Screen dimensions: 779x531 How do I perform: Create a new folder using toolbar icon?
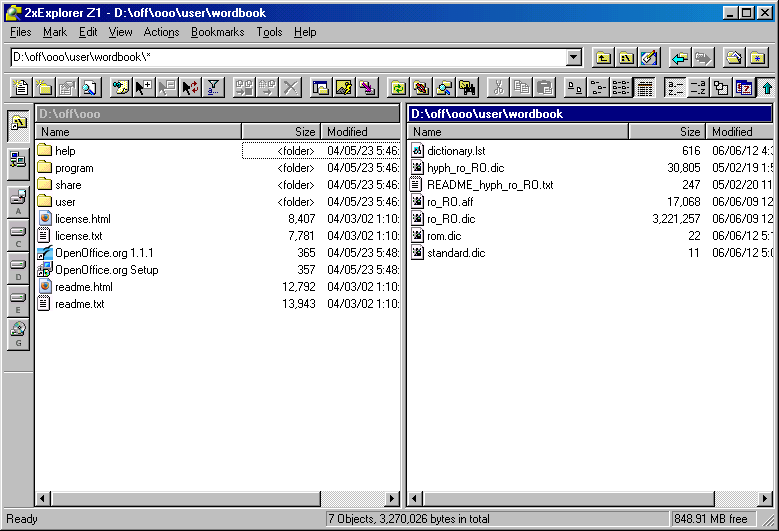tap(44, 88)
